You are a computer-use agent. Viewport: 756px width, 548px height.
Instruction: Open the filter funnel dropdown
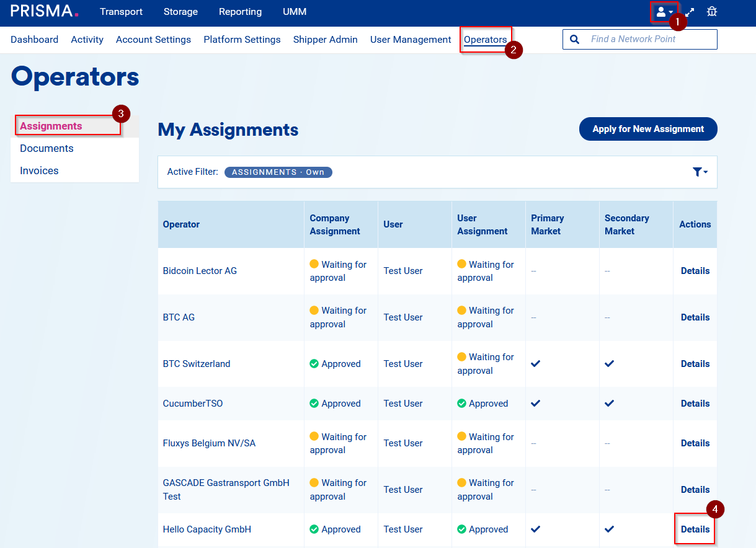pos(700,172)
